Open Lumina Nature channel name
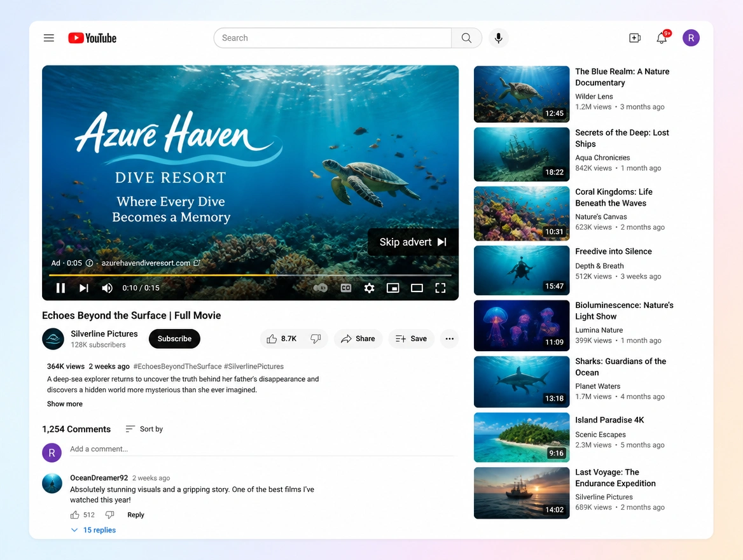This screenshot has height=560, width=743. point(599,330)
